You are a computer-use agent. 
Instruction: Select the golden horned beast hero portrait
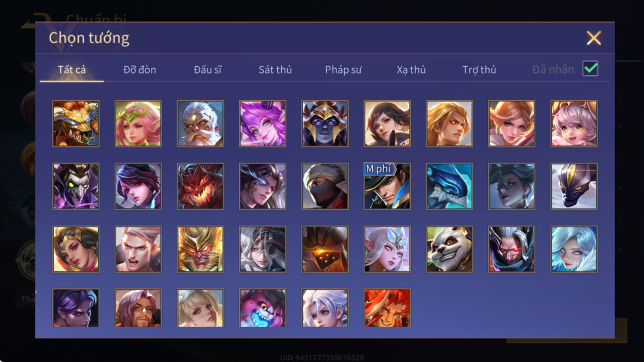76,124
